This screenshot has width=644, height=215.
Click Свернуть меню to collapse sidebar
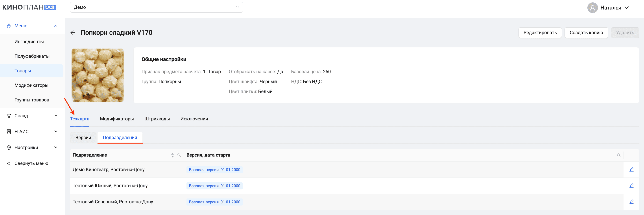[31, 163]
